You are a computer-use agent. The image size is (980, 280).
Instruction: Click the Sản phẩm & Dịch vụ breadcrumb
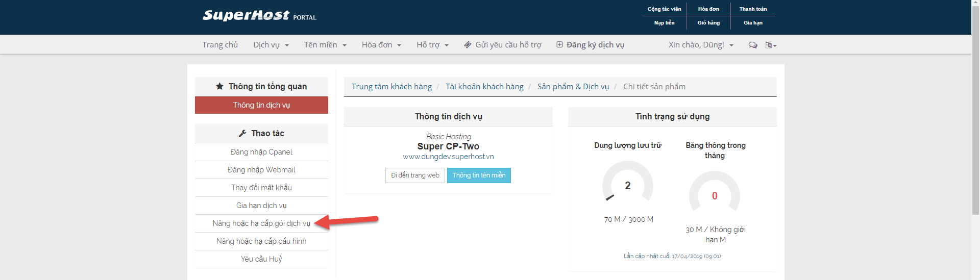573,87
